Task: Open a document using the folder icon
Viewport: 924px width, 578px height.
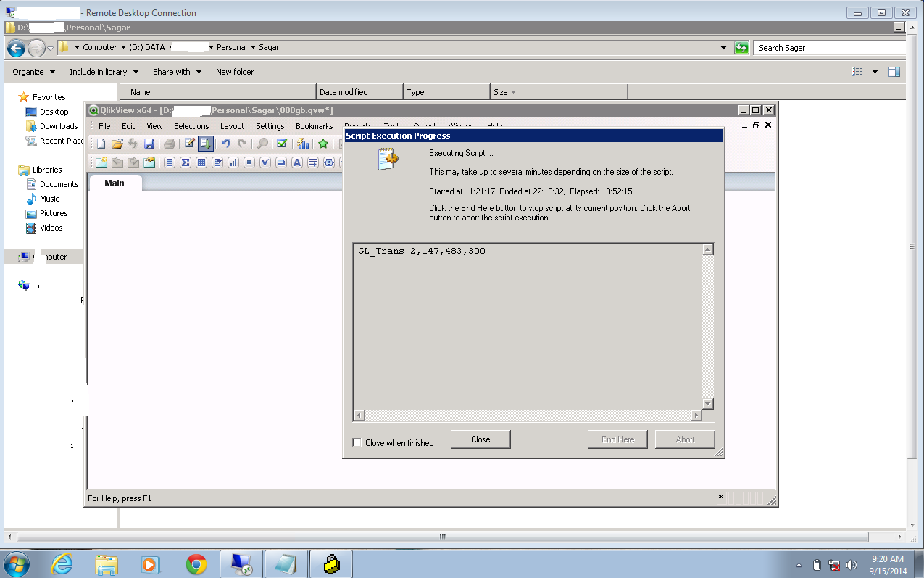Action: (117, 144)
